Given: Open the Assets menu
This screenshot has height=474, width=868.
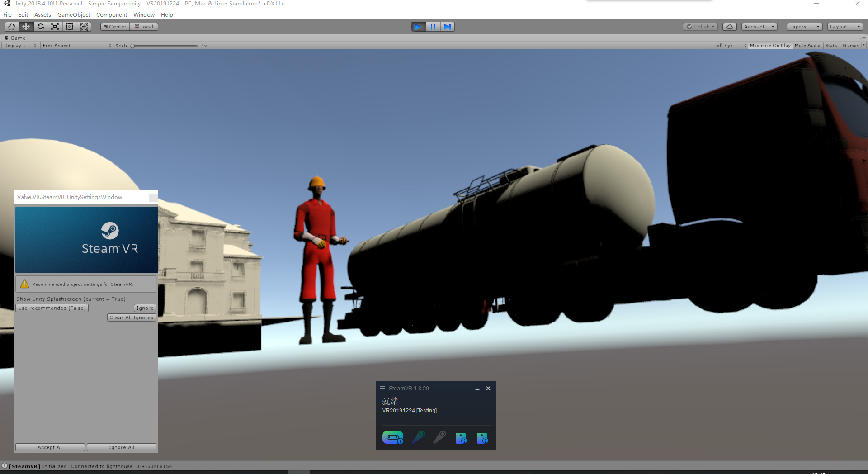Looking at the screenshot, I should [42, 15].
